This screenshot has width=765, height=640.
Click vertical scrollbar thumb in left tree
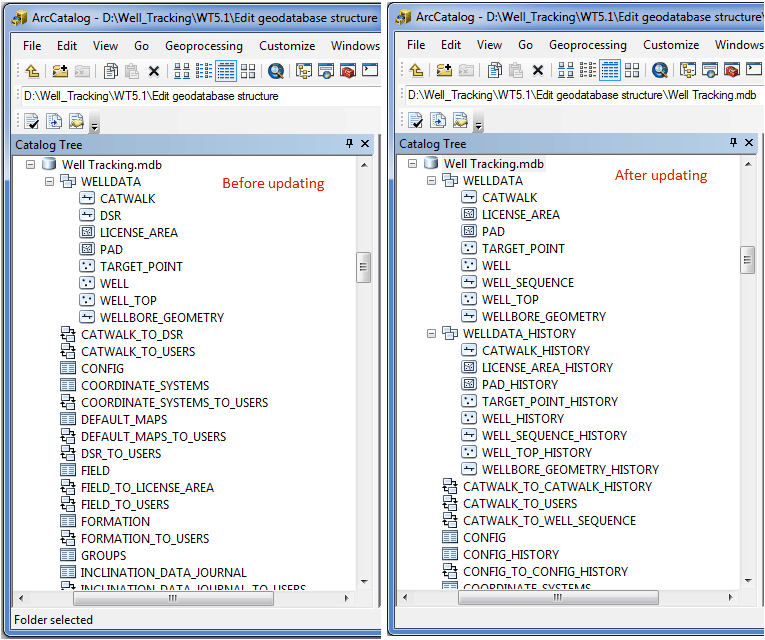click(363, 267)
